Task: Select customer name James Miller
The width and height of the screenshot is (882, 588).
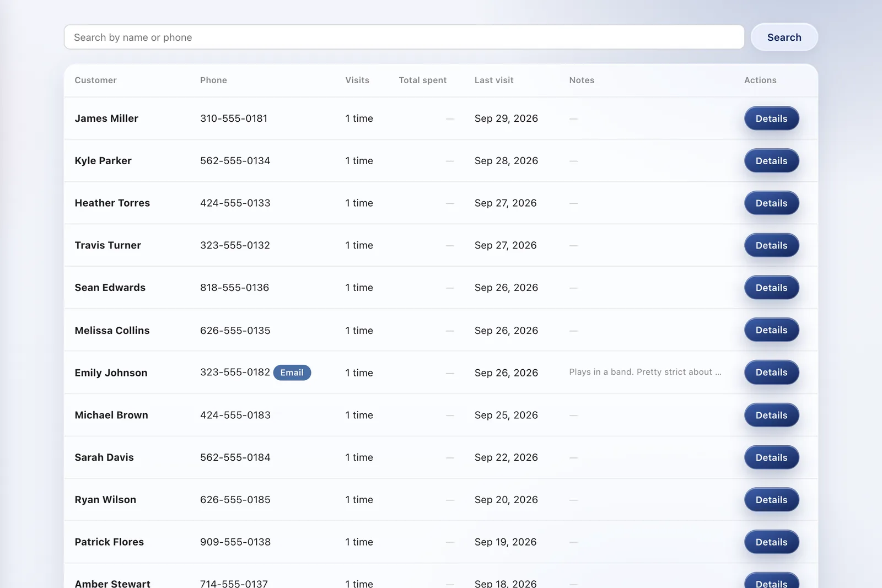Action: click(x=106, y=118)
